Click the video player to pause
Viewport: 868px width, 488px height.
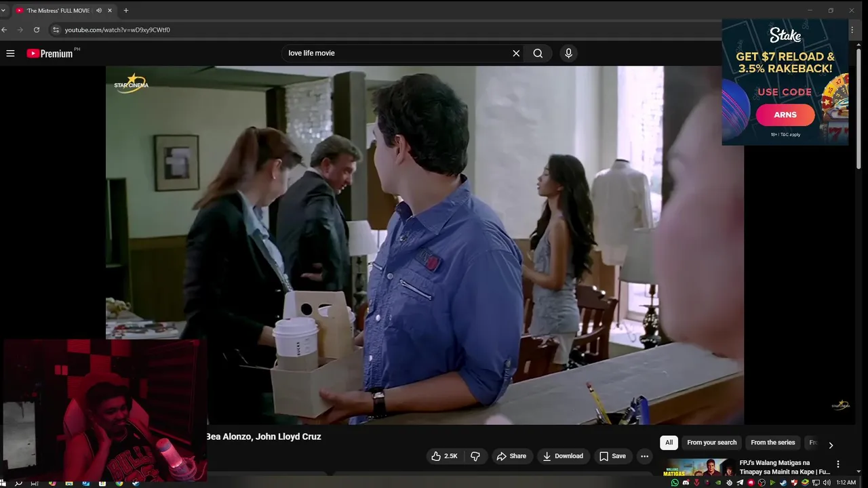(x=425, y=245)
